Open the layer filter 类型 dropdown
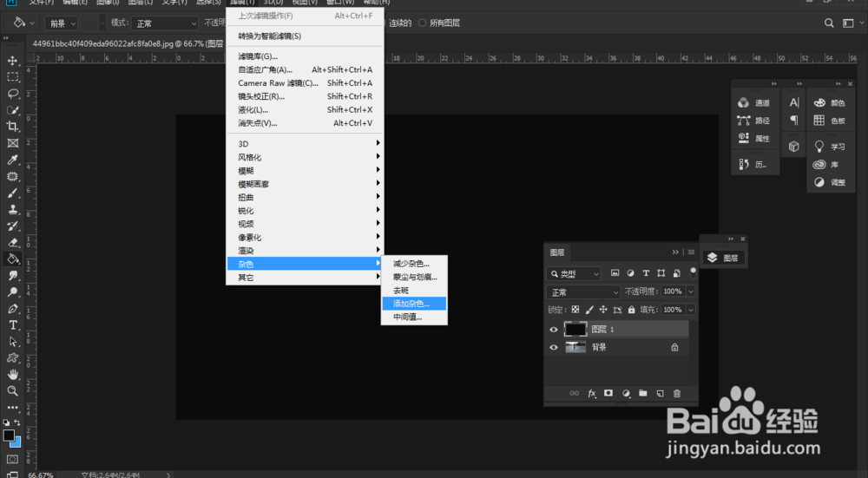The height and width of the screenshot is (478, 868). [574, 273]
